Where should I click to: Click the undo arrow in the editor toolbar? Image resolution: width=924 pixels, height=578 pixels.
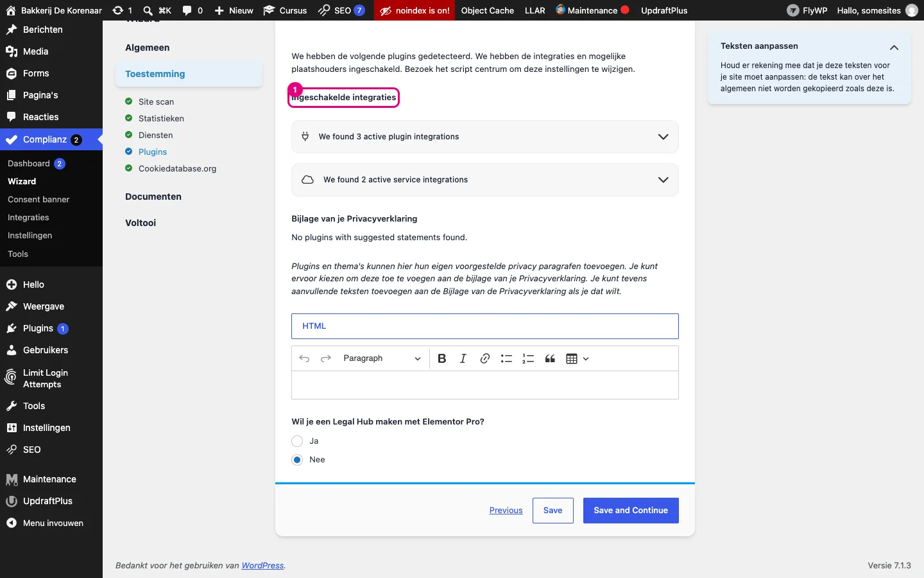304,358
